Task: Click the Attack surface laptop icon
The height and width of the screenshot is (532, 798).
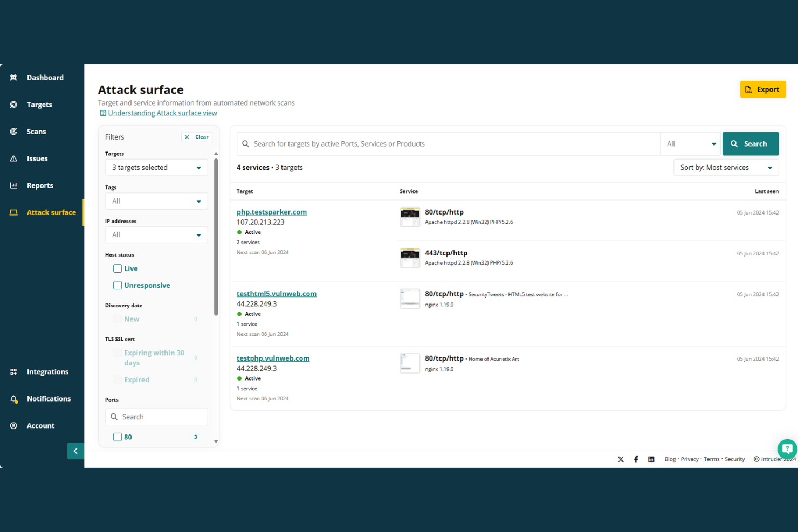Action: point(13,212)
